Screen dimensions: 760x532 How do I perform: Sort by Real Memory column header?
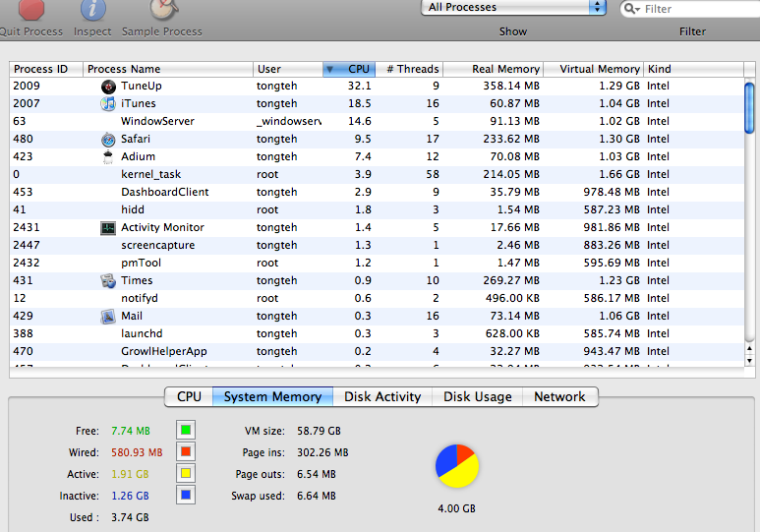point(493,69)
